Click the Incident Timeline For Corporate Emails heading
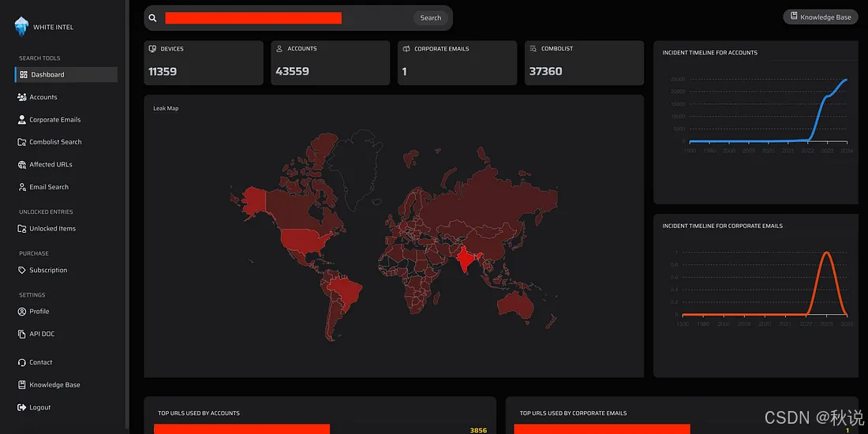Image resolution: width=868 pixels, height=434 pixels. click(x=722, y=226)
